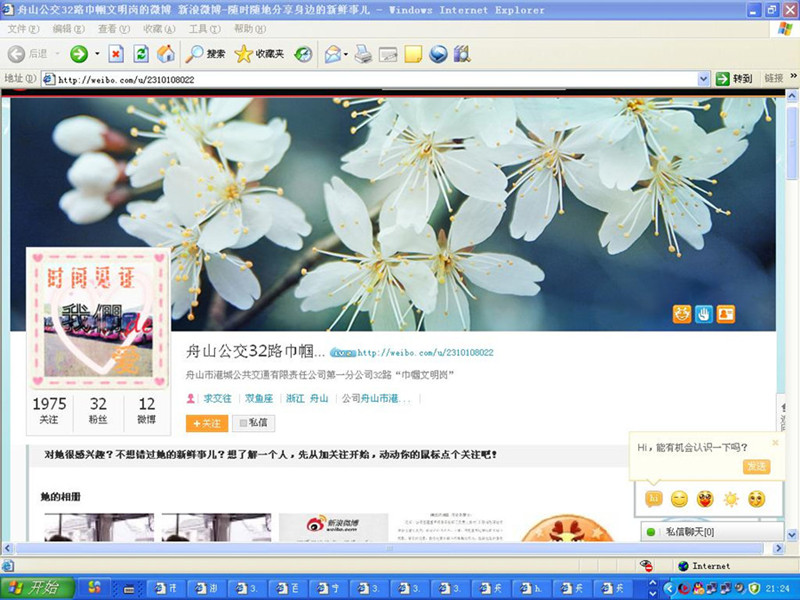View the 12 微博 posts count
Viewport: 800px width, 600px height.
[147, 411]
